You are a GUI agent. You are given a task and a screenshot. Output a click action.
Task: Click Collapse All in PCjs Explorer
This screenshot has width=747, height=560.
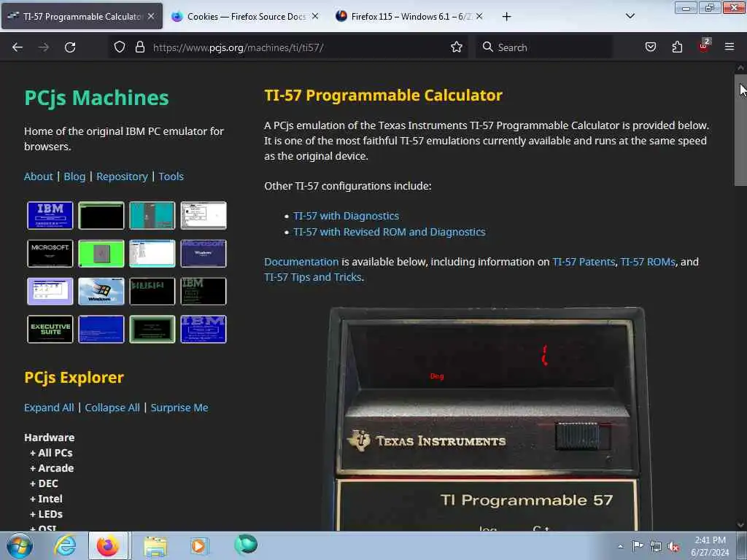(x=112, y=408)
